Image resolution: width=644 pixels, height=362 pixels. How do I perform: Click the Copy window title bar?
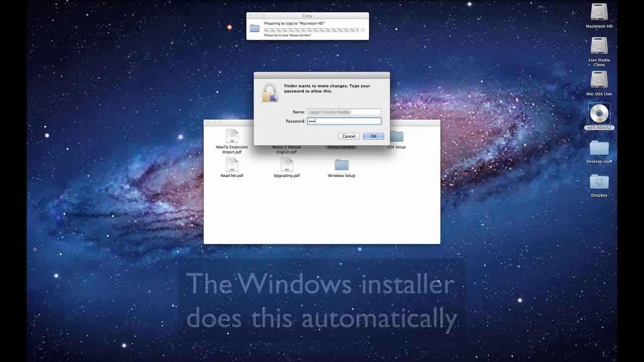(x=307, y=16)
